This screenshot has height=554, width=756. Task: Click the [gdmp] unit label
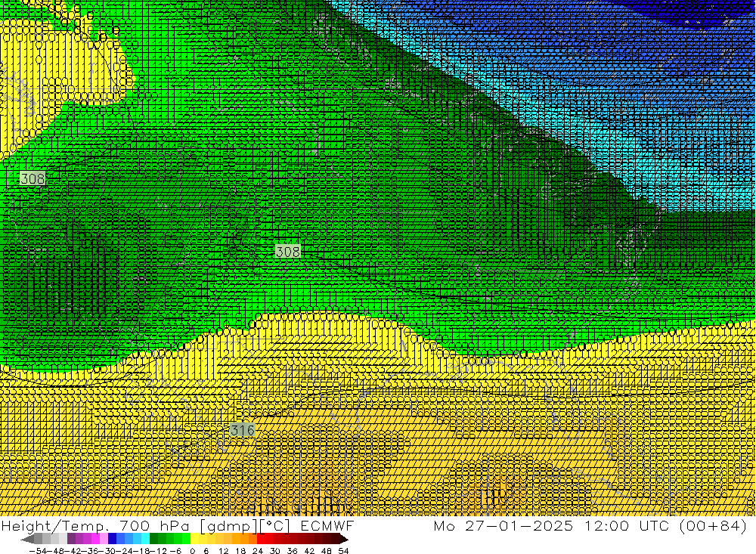pyautogui.click(x=230, y=525)
